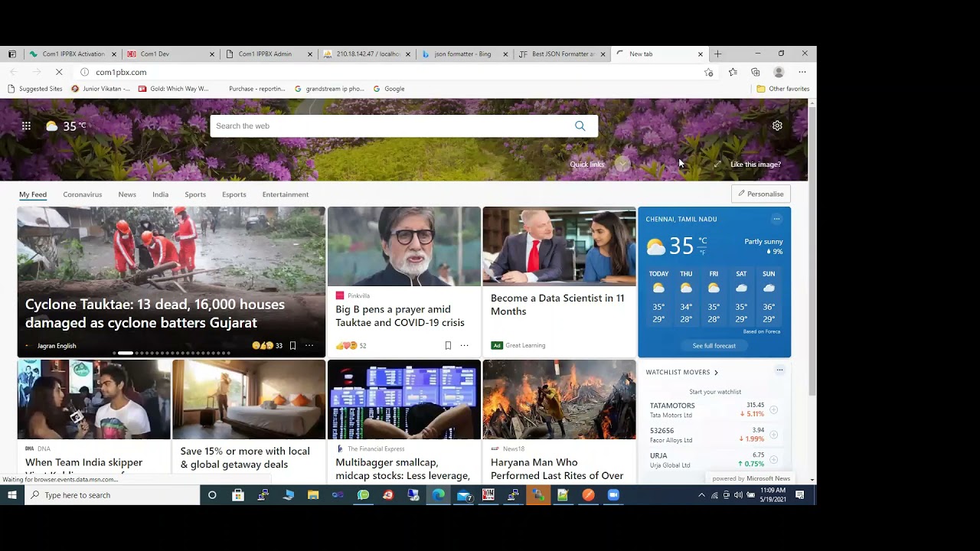The width and height of the screenshot is (980, 551).
Task: Open the Team India skipper article
Action: tap(94, 422)
